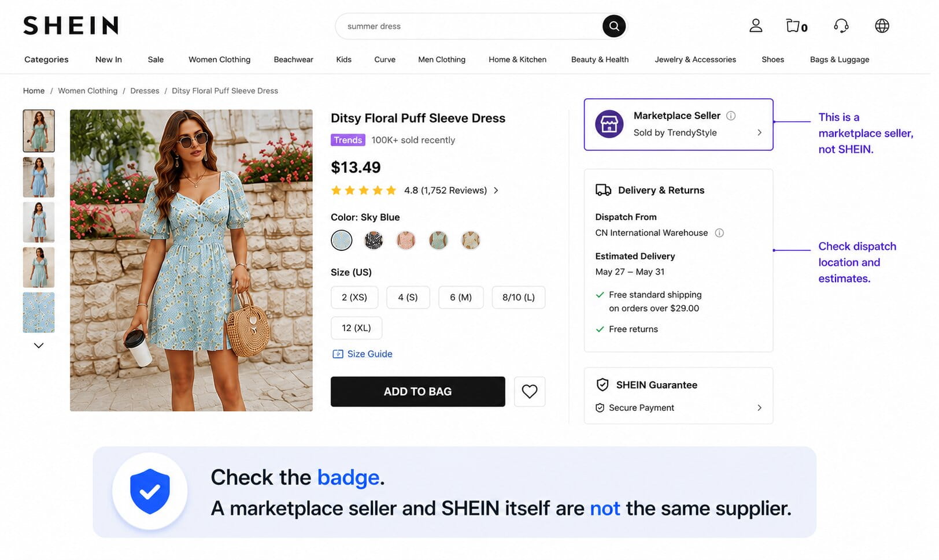The height and width of the screenshot is (560, 939).
Task: Go to the Sale section
Action: 156,60
